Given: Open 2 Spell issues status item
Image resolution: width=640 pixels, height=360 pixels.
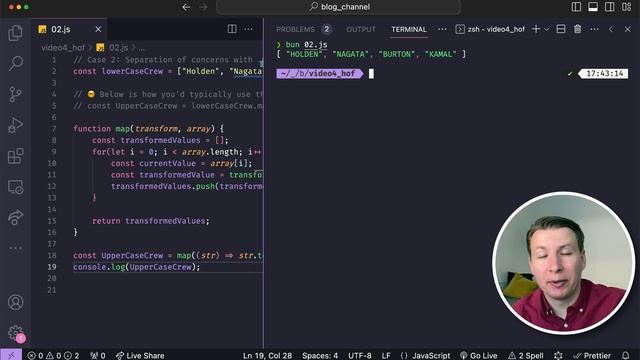Looking at the screenshot, I should [526, 356].
